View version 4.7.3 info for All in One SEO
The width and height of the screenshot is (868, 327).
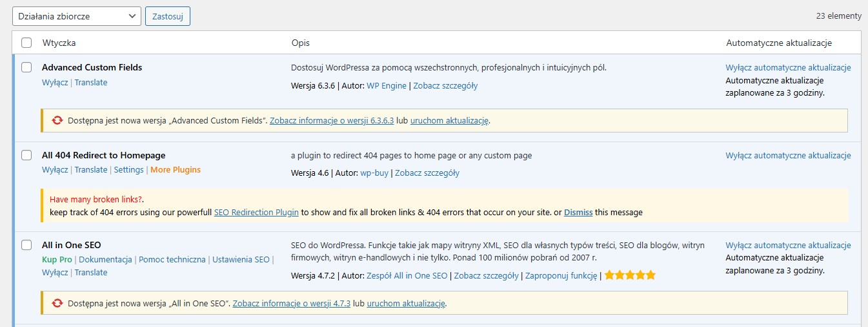coord(291,302)
